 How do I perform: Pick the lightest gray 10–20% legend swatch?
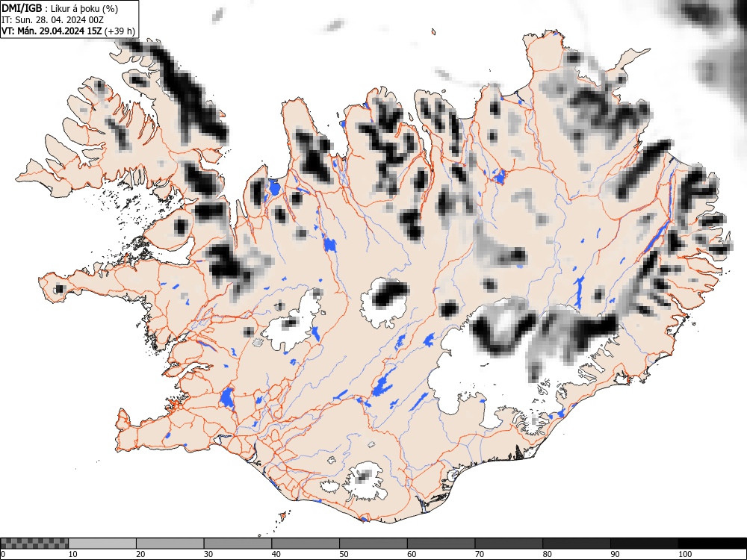point(102,544)
